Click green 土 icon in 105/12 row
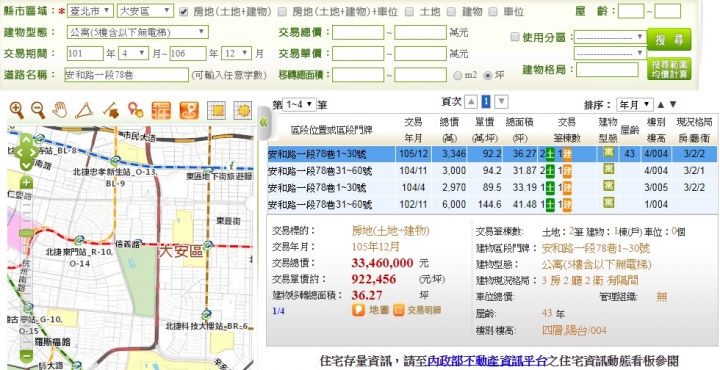Image resolution: width=720 pixels, height=370 pixels. [550, 154]
